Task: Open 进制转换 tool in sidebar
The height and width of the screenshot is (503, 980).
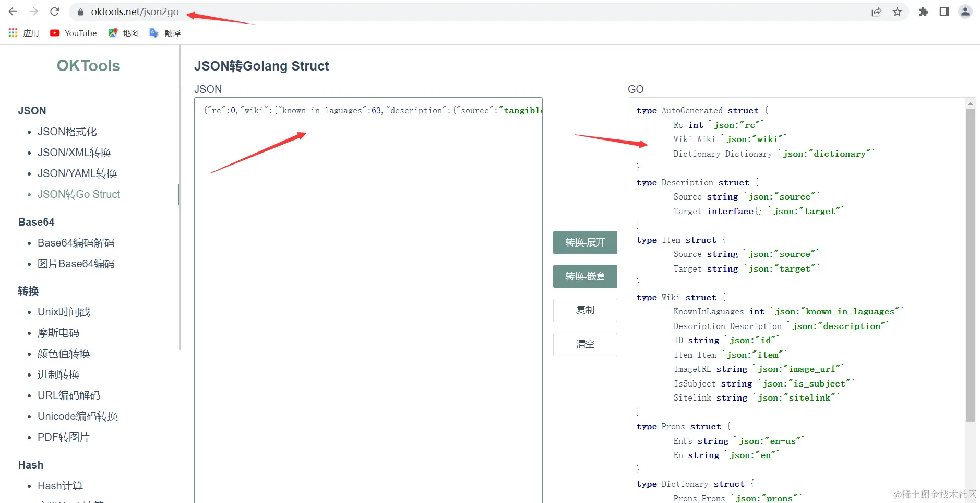Action: click(x=58, y=375)
